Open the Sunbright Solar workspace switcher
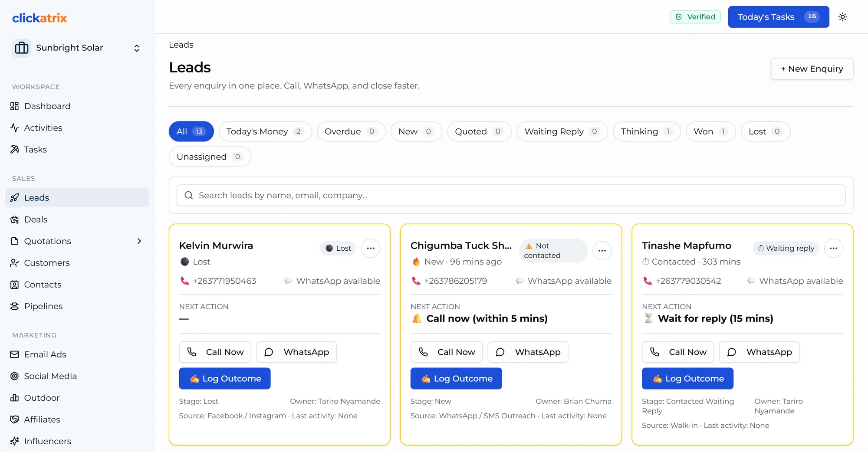This screenshot has height=452, width=868. coord(77,48)
